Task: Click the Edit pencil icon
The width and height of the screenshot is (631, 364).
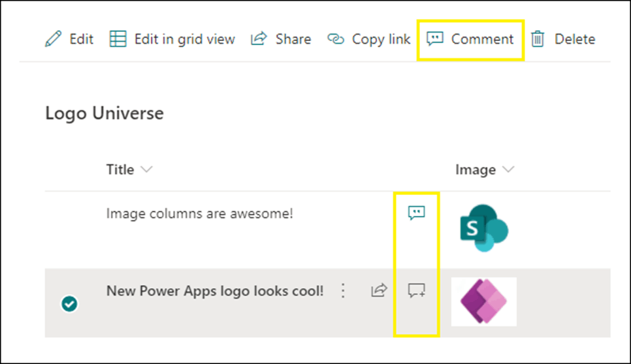Action: (x=53, y=39)
